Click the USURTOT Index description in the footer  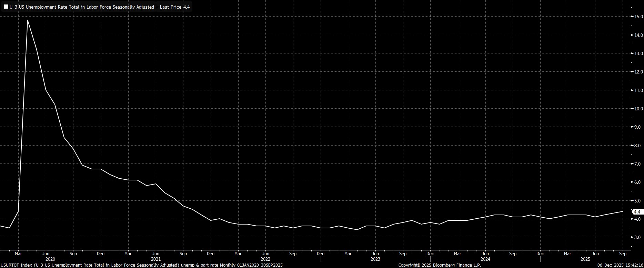141,265
